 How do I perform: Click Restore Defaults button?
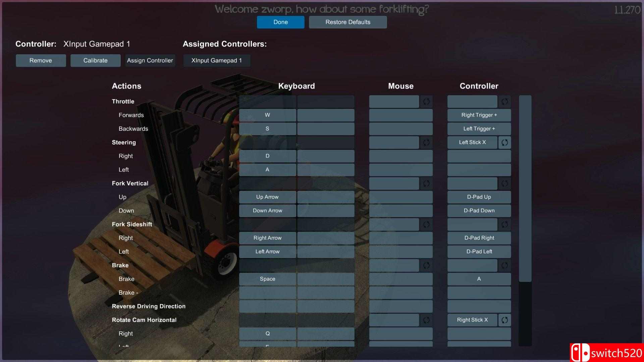[347, 22]
